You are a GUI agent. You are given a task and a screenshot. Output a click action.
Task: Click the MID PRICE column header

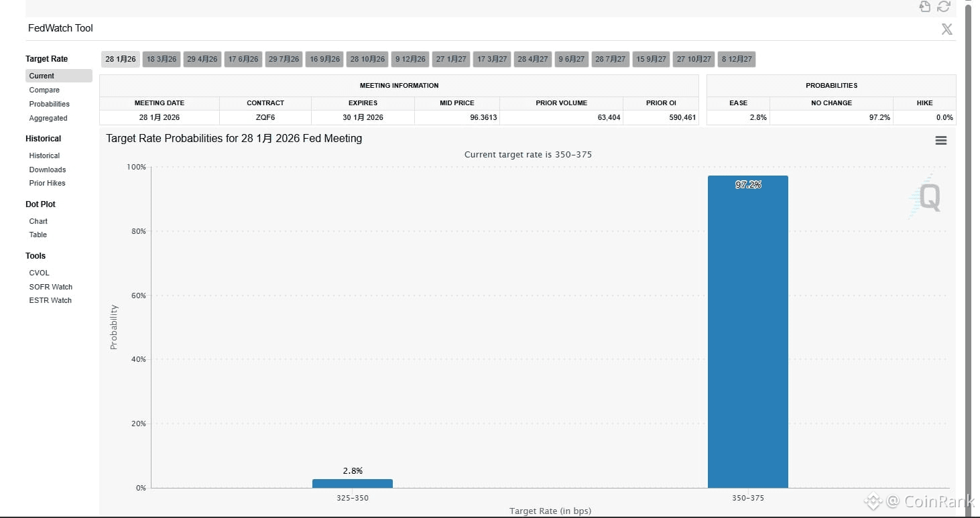pos(457,103)
